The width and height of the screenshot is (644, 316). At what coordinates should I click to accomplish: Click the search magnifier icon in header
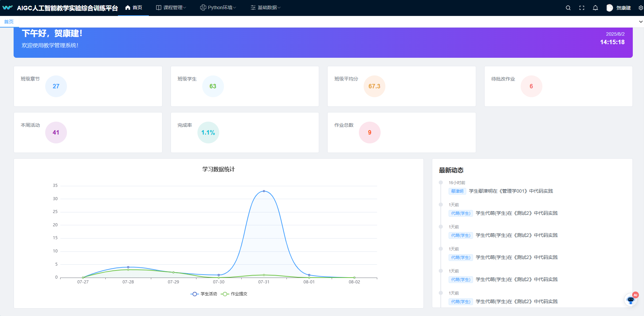tap(568, 8)
